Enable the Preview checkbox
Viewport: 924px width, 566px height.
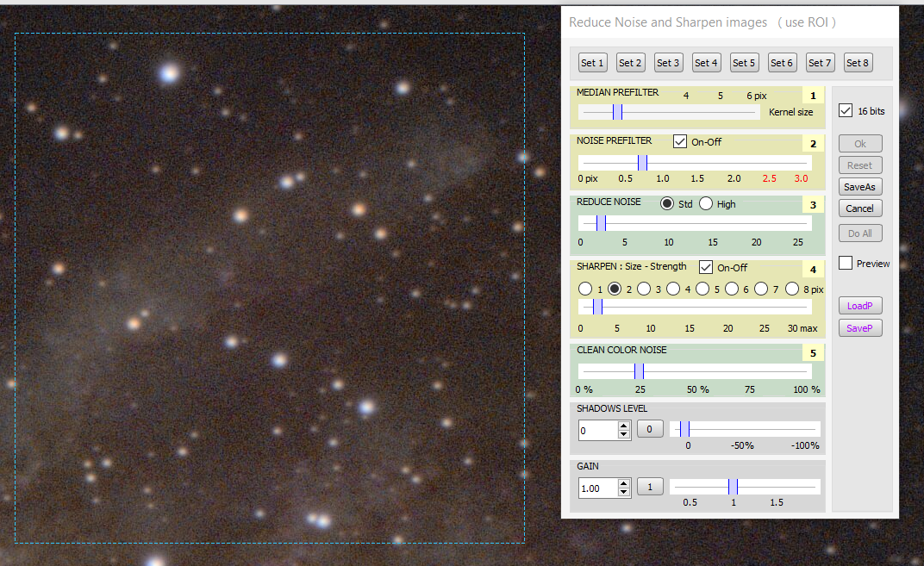click(x=846, y=263)
